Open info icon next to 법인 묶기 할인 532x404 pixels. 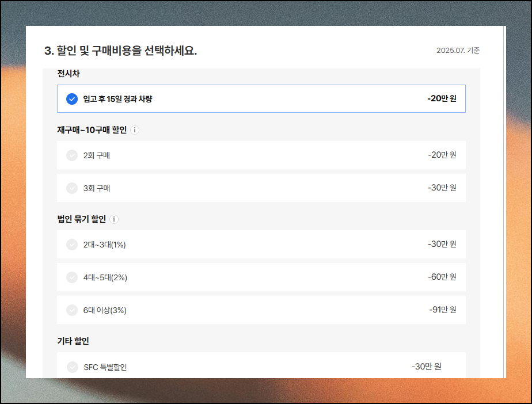pyautogui.click(x=114, y=219)
